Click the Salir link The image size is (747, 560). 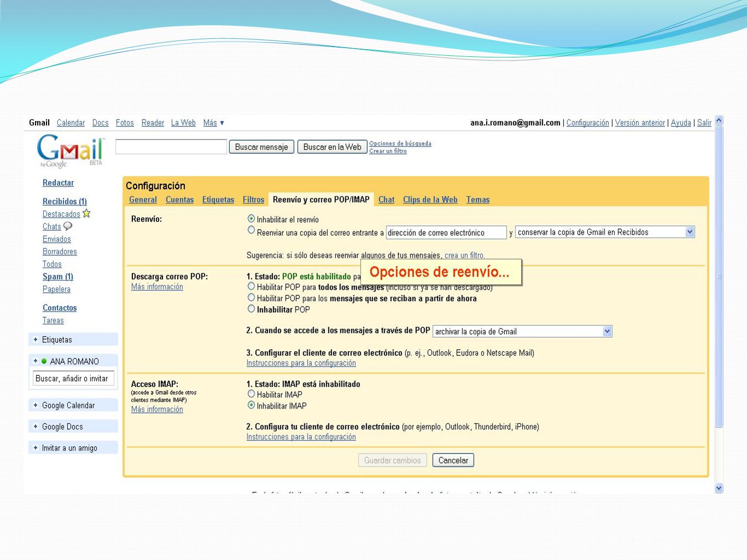[x=704, y=123]
